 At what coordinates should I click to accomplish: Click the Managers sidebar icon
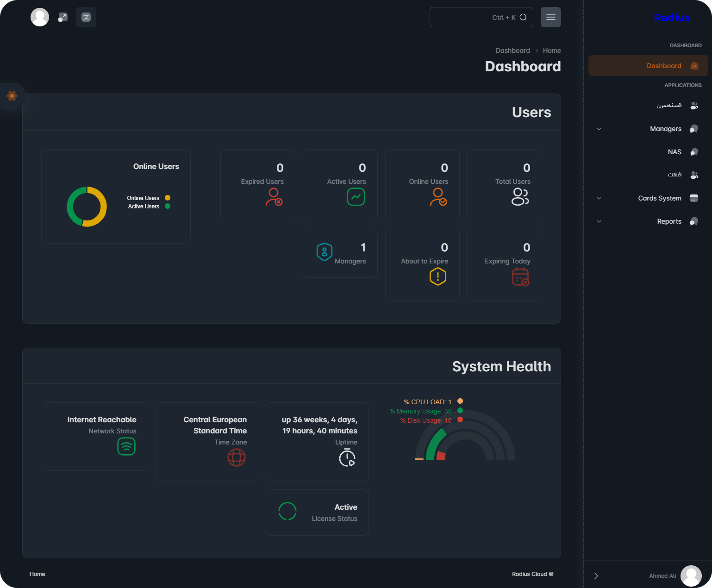coord(694,129)
